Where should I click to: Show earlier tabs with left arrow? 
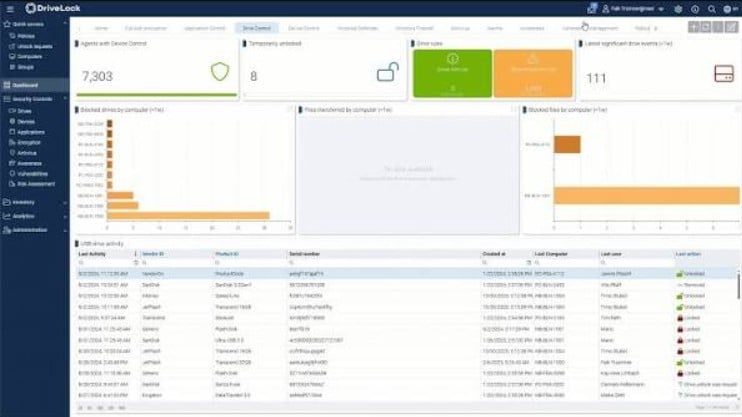(79, 28)
